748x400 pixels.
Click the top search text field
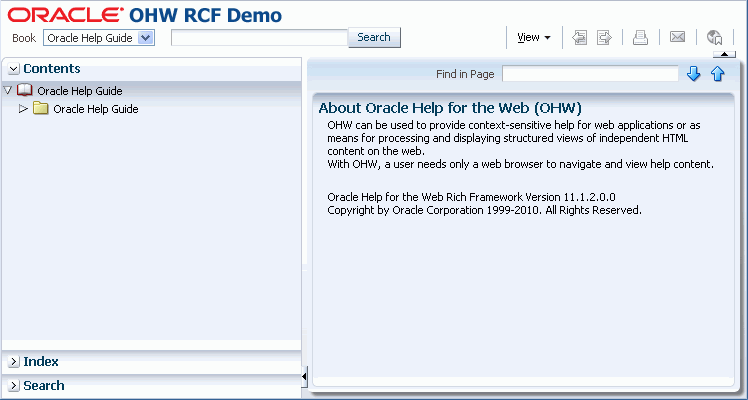pyautogui.click(x=260, y=38)
